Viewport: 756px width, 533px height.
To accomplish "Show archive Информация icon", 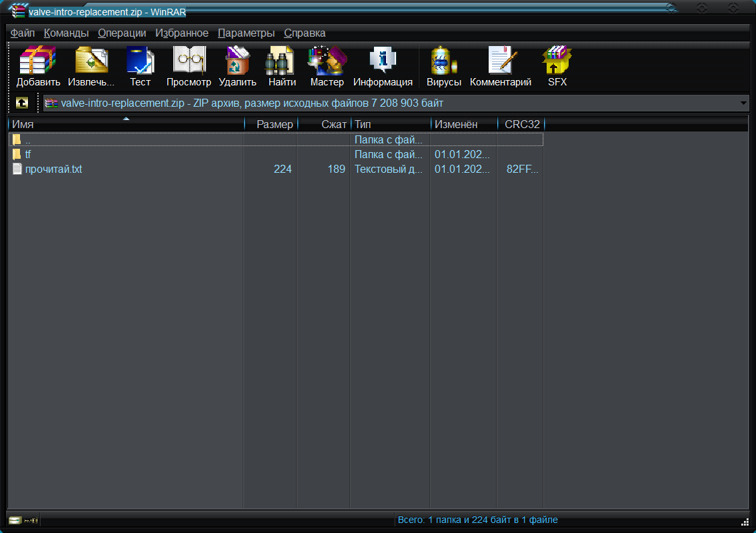I will click(383, 60).
